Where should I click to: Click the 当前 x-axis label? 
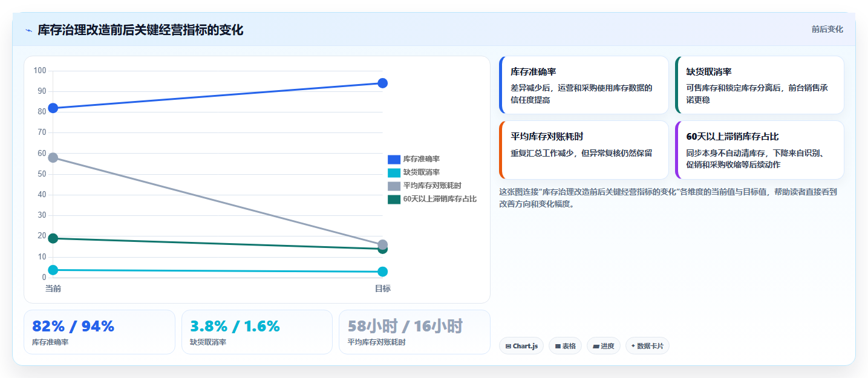tap(53, 288)
